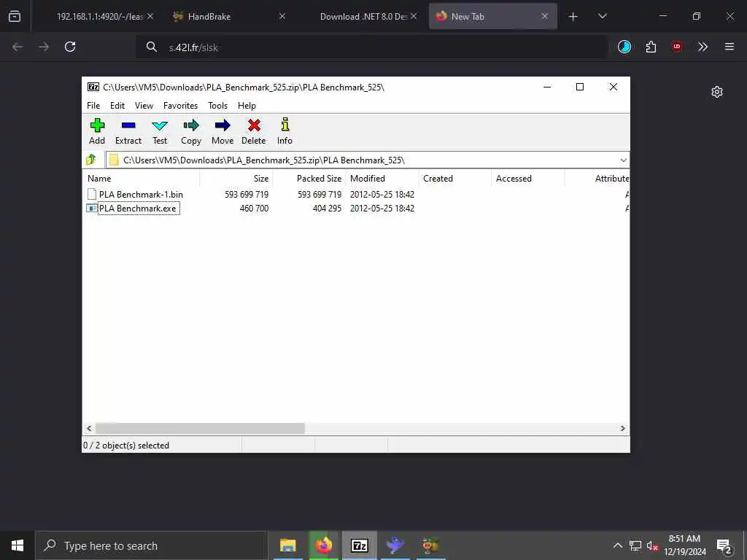
Task: Show hidden tray icons chevron
Action: tap(617, 545)
